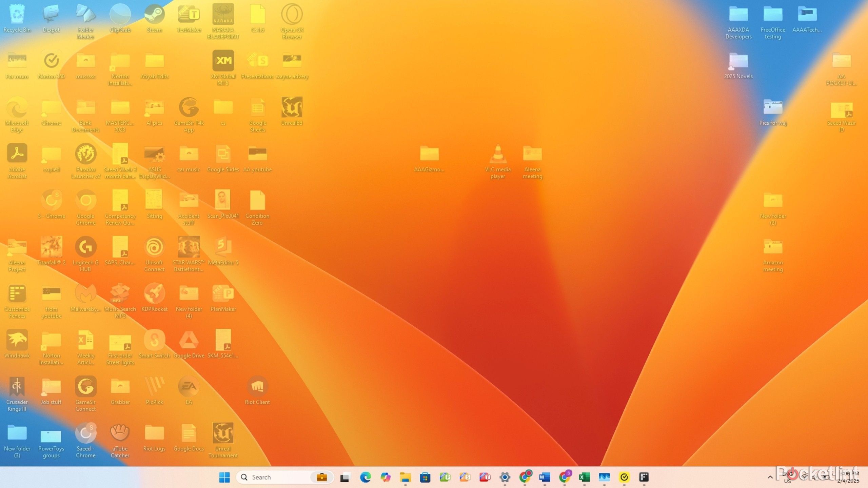The height and width of the screenshot is (488, 868).
Task: Launch Unreal Tournament from the desktop
Action: click(223, 440)
